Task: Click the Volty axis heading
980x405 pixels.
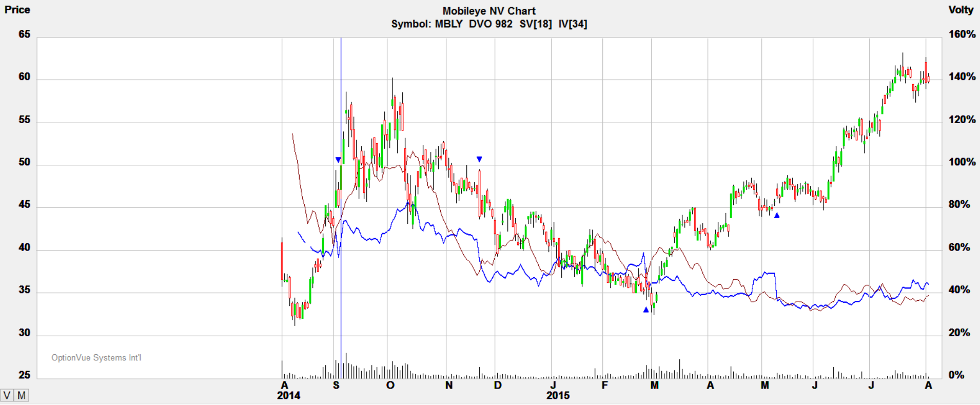Action: point(961,10)
